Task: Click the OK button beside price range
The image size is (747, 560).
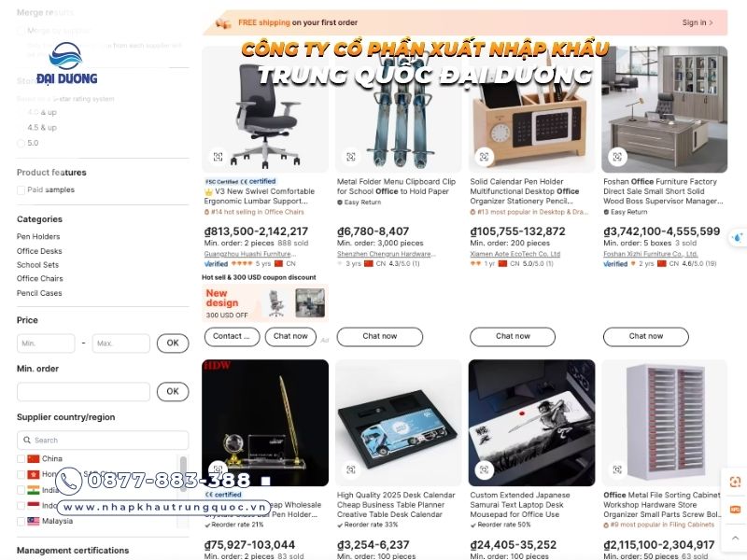Action: click(173, 343)
